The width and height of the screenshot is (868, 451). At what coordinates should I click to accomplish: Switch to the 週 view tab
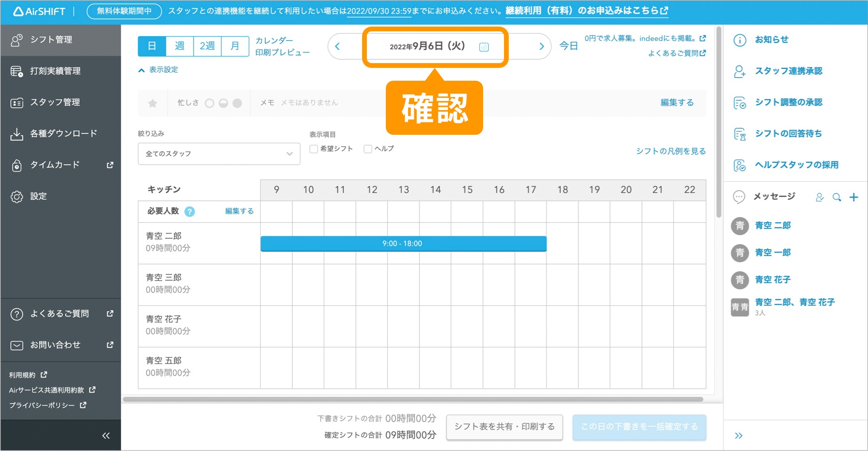click(x=179, y=46)
